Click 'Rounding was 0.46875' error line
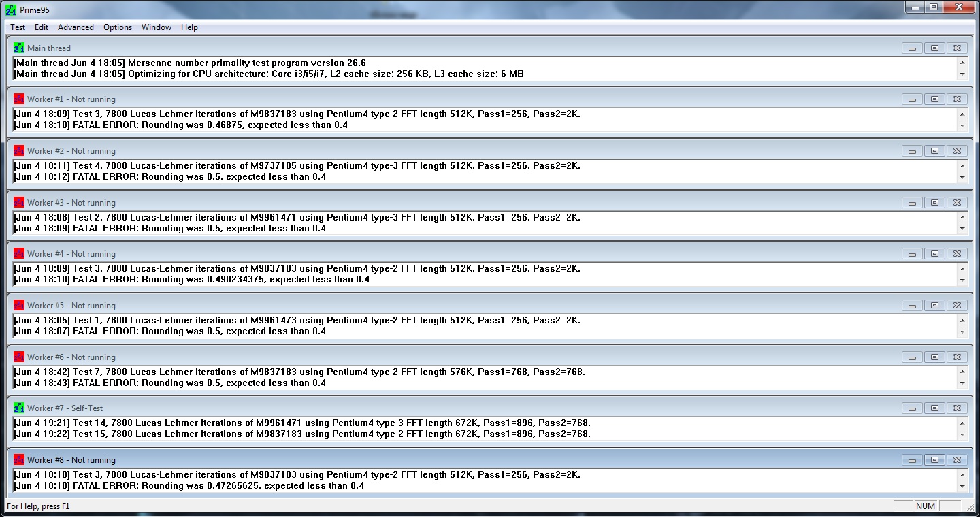 [x=181, y=125]
